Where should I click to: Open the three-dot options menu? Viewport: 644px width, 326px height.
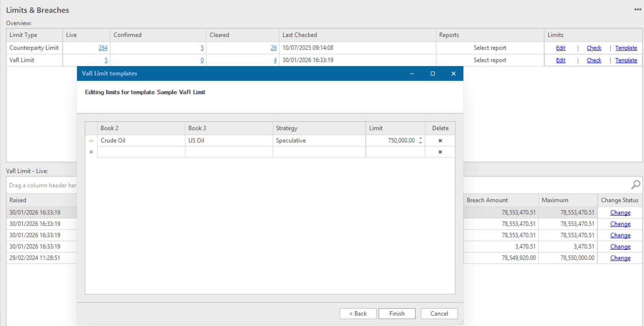coord(637,10)
